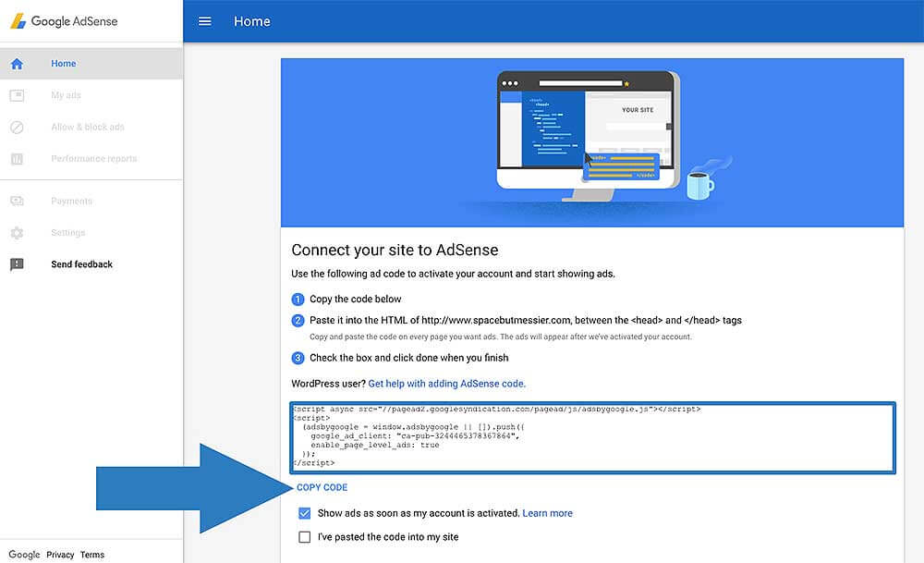Open Settings in the sidebar

tap(67, 233)
